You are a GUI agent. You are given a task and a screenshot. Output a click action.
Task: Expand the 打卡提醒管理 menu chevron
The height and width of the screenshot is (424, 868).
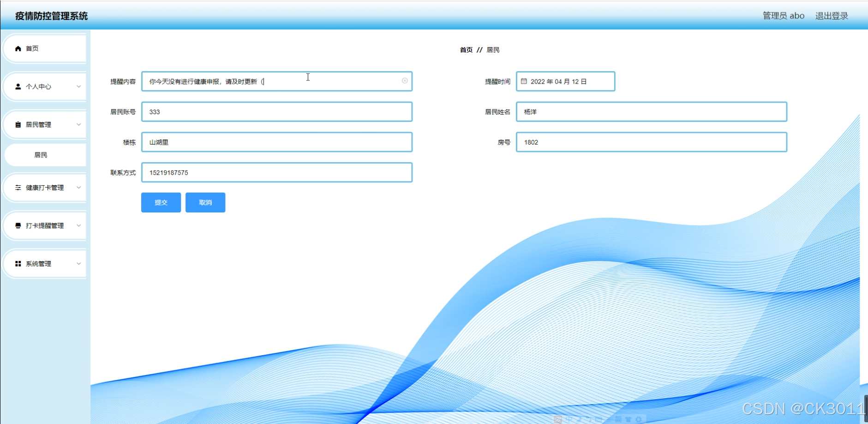[79, 225]
